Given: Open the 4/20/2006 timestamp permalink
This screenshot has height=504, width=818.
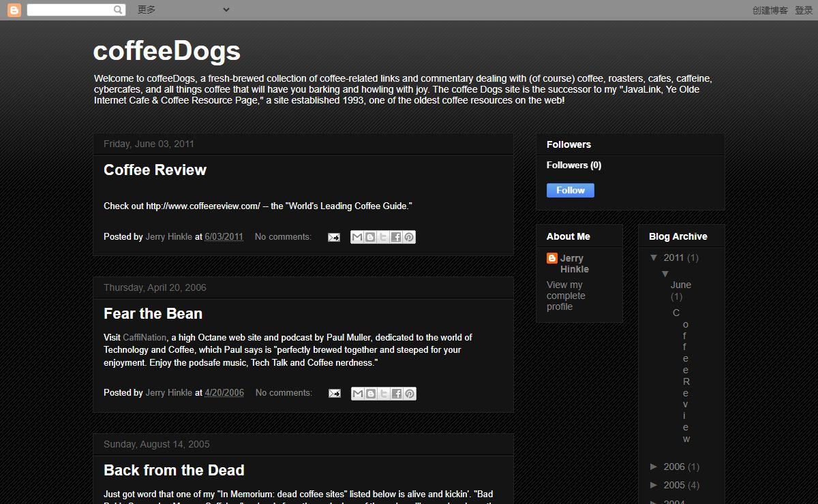Looking at the screenshot, I should pos(224,393).
